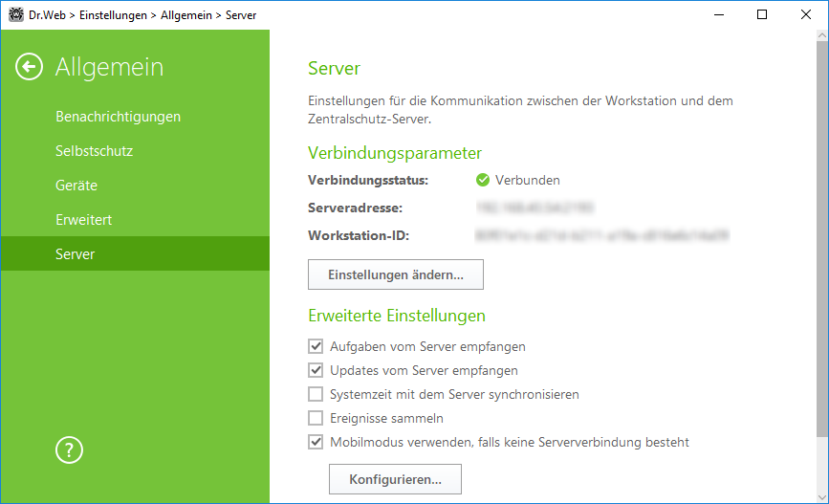Viewport: 829px width, 504px height.
Task: Click the scrollbar down arrow
Action: 821,497
